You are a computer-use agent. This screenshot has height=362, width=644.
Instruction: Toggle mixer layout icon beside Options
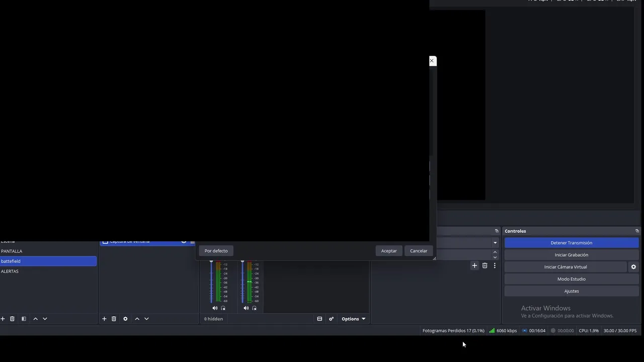tap(319, 319)
